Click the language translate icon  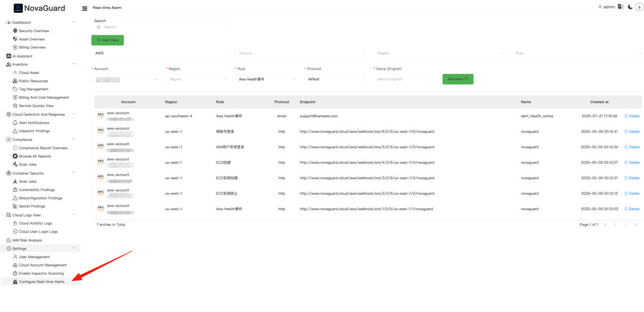(621, 7)
